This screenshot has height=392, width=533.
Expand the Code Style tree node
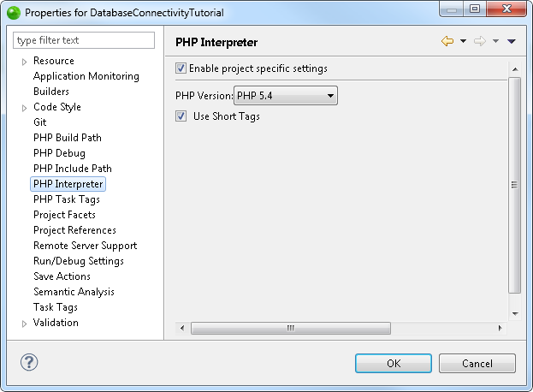(24, 108)
